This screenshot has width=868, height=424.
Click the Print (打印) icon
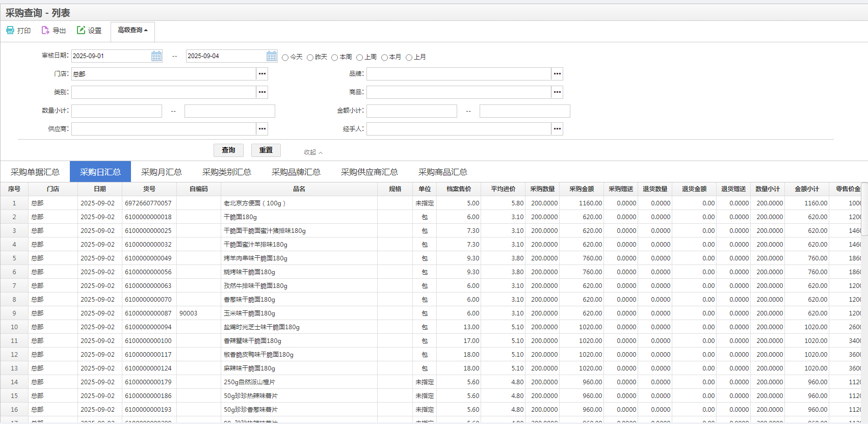(x=10, y=31)
